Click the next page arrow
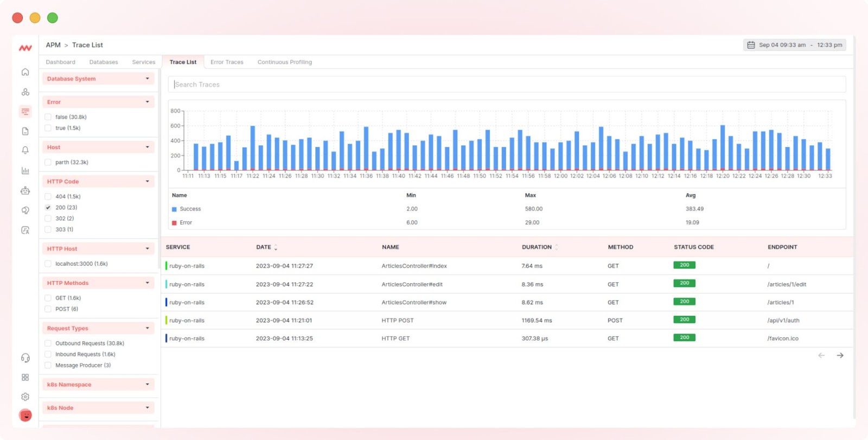The image size is (868, 440). pyautogui.click(x=840, y=355)
